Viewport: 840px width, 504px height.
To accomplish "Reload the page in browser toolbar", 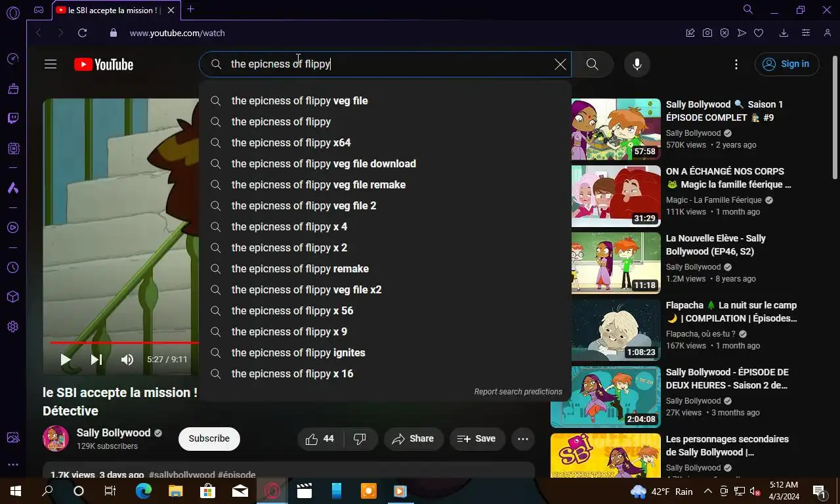I will tap(82, 33).
